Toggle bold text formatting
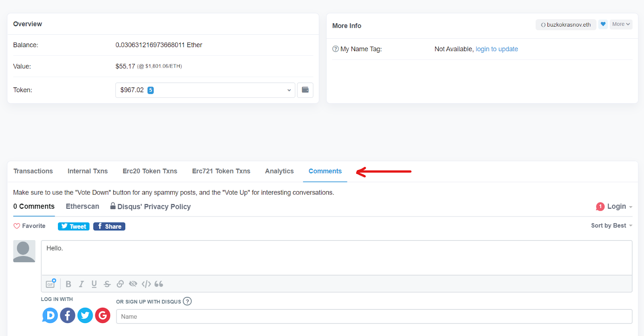 pyautogui.click(x=68, y=284)
